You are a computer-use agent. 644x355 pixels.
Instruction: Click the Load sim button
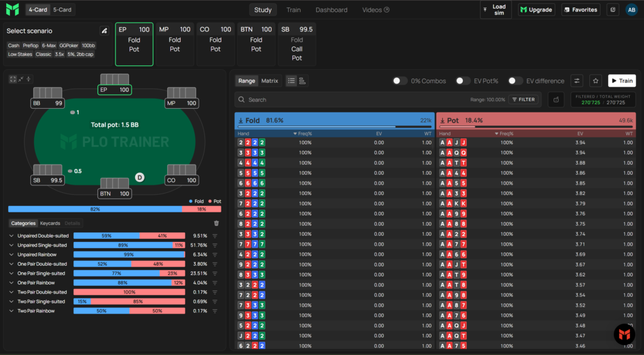click(x=496, y=9)
